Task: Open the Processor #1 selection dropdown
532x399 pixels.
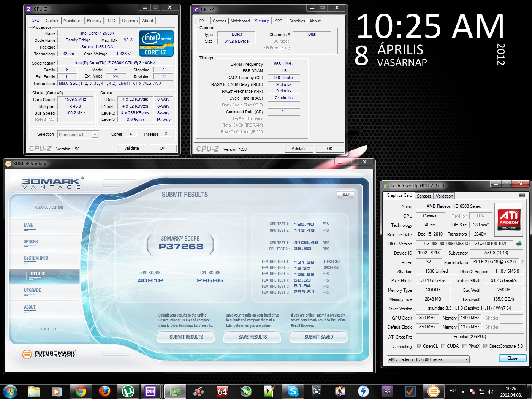Action: [78, 135]
